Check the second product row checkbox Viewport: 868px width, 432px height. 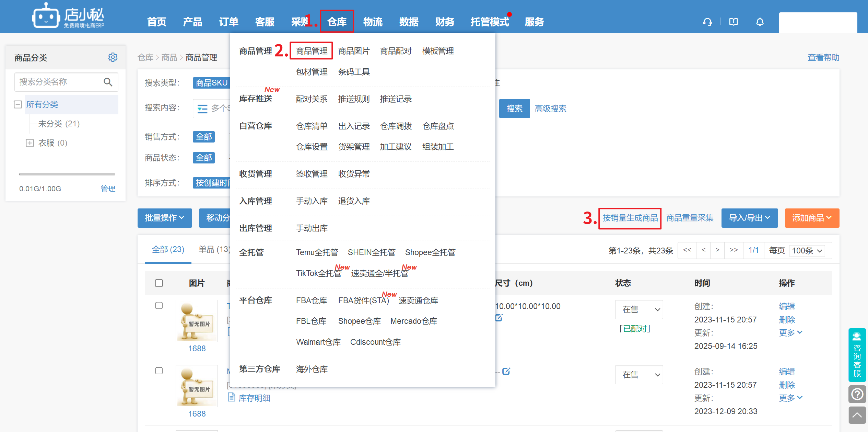(x=159, y=371)
